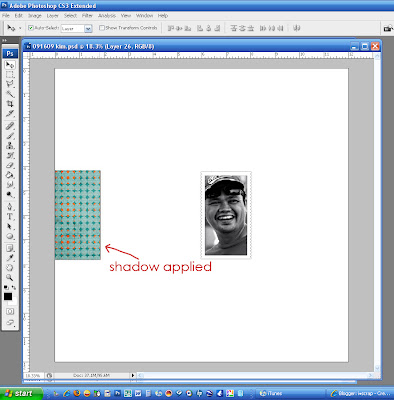Open the status bar info flyout arrow

click(x=133, y=375)
